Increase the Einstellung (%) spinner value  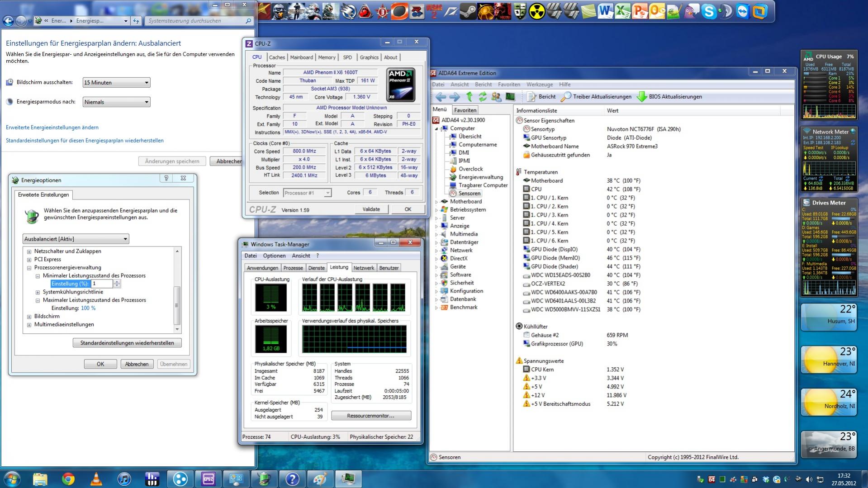(117, 282)
